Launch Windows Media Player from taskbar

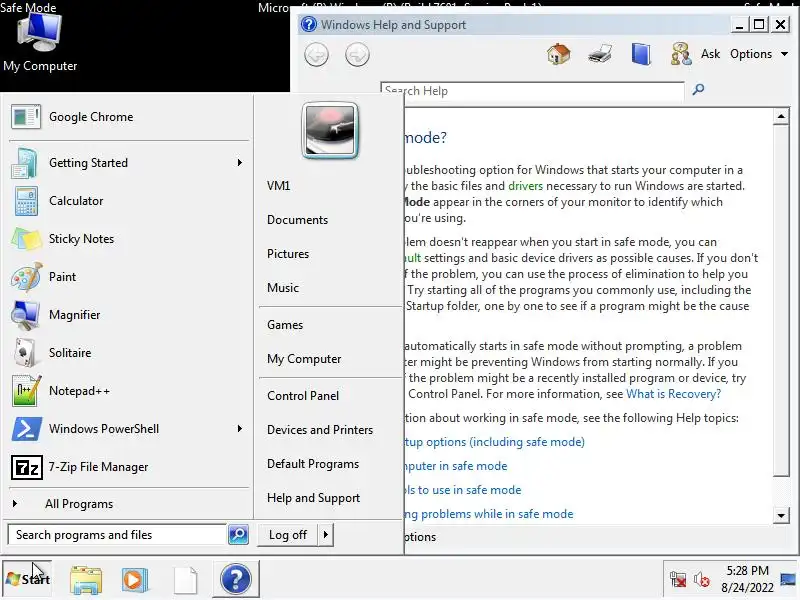click(x=135, y=580)
